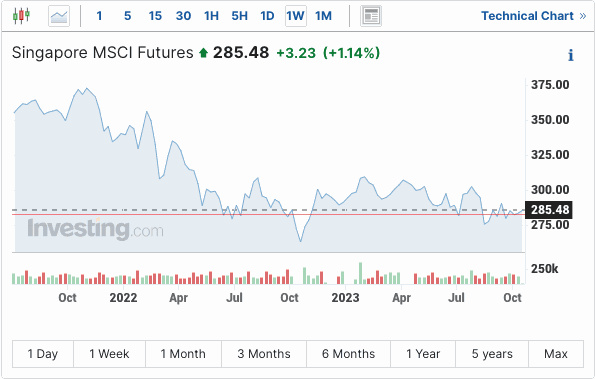The width and height of the screenshot is (595, 379).
Task: Click the green up arrow beside price
Action: pos(203,53)
